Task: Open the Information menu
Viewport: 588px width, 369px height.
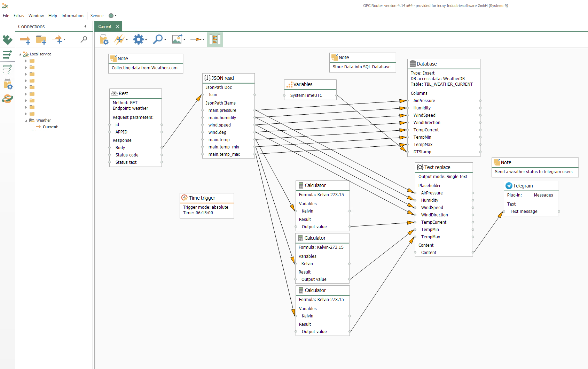Action: click(x=72, y=16)
